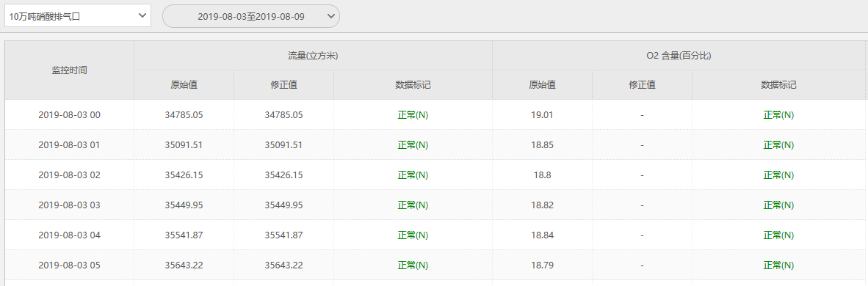Screen dimensions: 868x286
Task: Click the O2 raw value 18.79
Action: (543, 265)
